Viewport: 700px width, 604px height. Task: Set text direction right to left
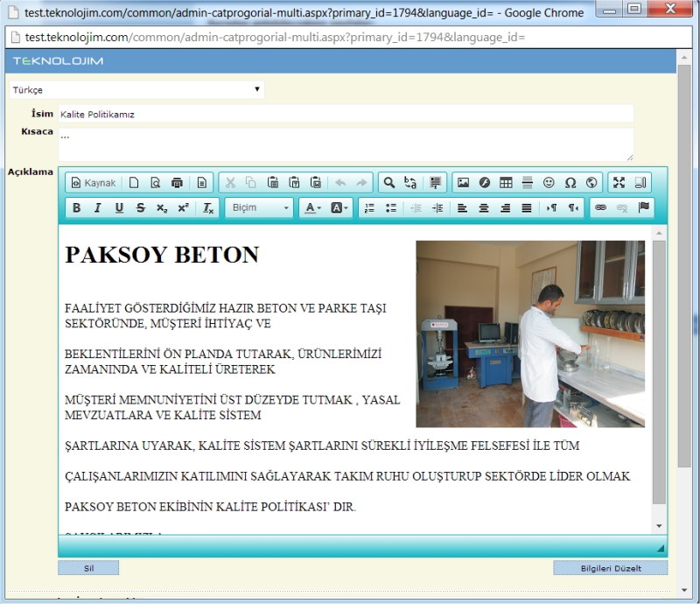tap(573, 207)
